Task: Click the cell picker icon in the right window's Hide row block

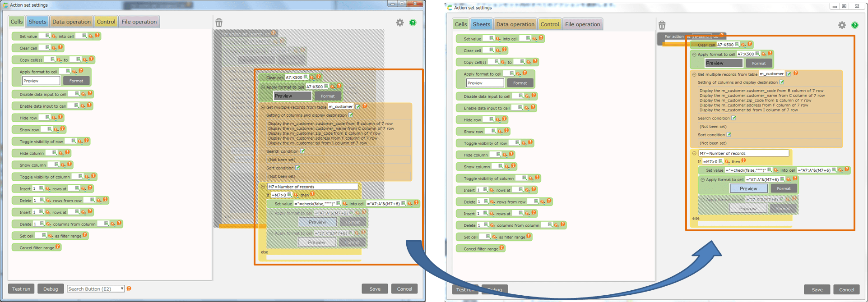Action: pos(491,119)
